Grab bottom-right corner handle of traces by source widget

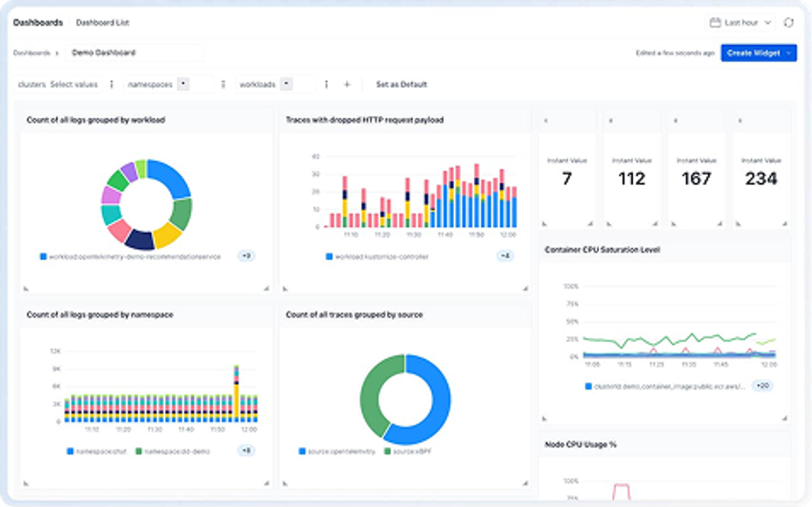[x=525, y=483]
